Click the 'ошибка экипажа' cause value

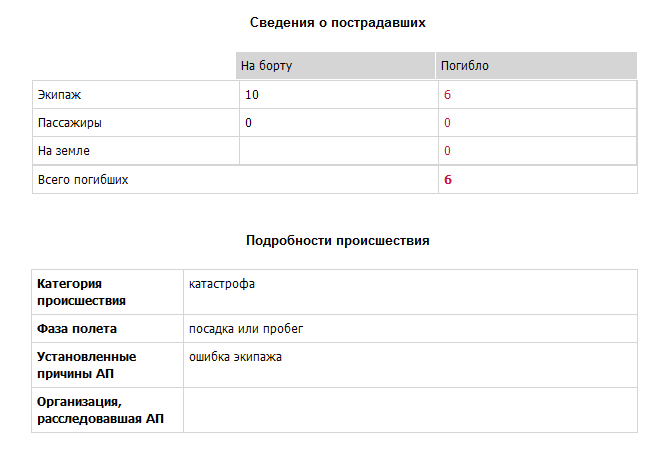(235, 357)
